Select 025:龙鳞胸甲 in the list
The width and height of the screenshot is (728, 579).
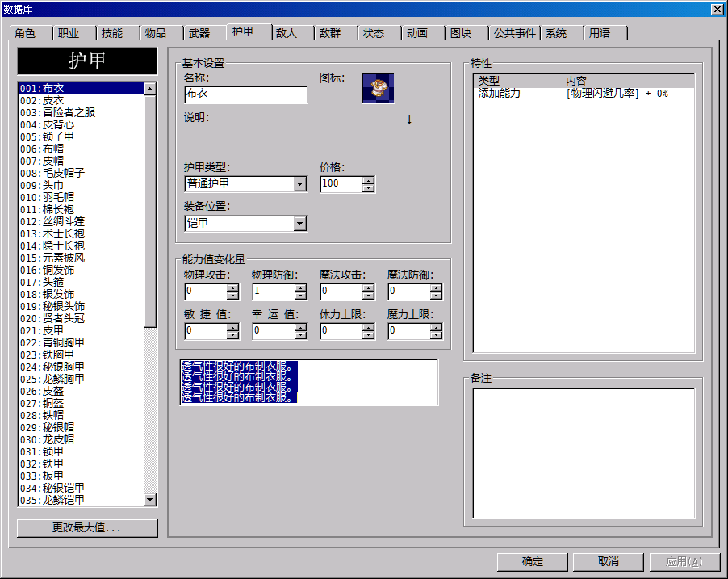pos(82,379)
